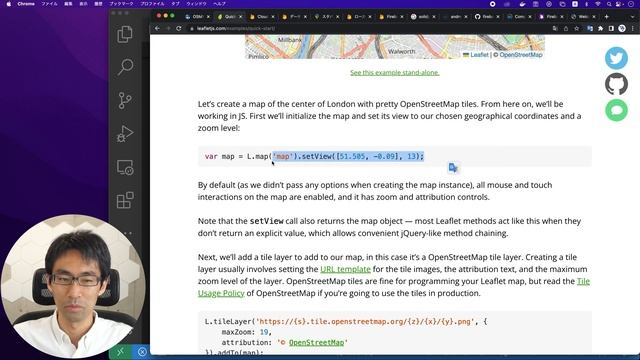The height and width of the screenshot is (360, 640).
Task: Open Spotlight search in the menu bar
Action: coord(609,4)
